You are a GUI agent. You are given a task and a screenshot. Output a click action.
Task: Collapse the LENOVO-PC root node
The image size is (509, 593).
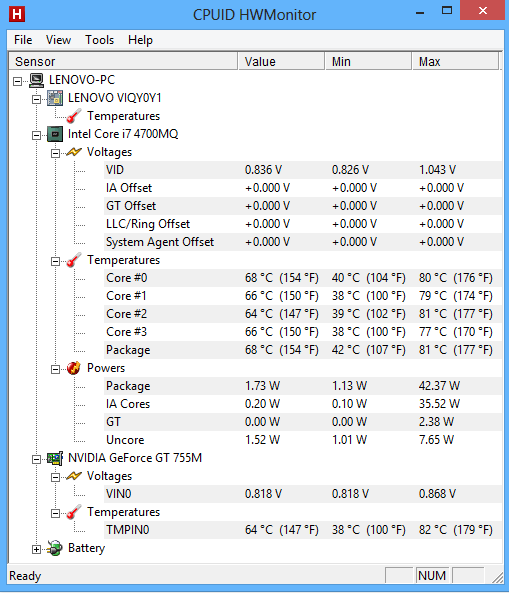click(17, 81)
